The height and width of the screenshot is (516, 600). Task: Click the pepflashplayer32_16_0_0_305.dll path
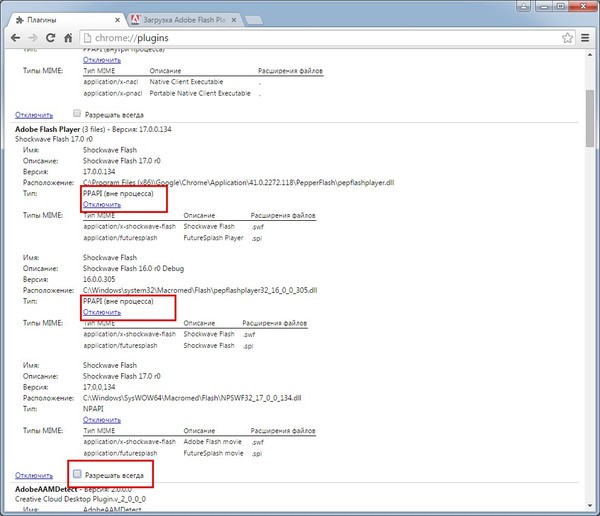[x=200, y=290]
